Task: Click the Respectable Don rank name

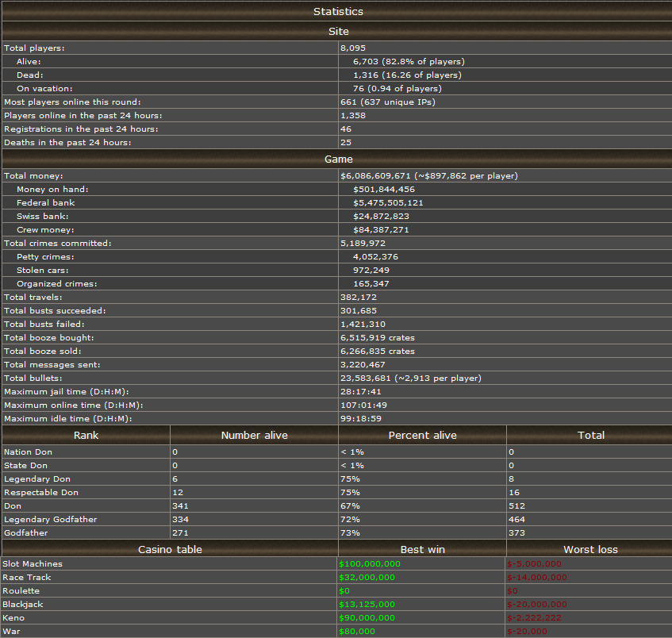Action: click(x=41, y=493)
